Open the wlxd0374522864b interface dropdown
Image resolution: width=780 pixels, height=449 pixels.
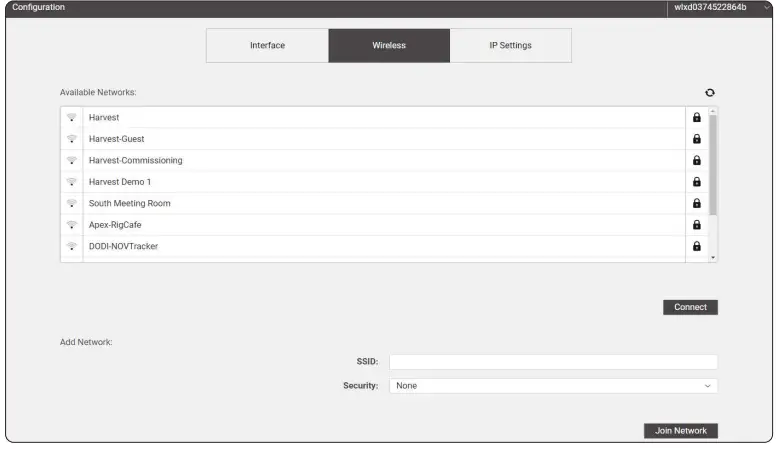click(719, 7)
